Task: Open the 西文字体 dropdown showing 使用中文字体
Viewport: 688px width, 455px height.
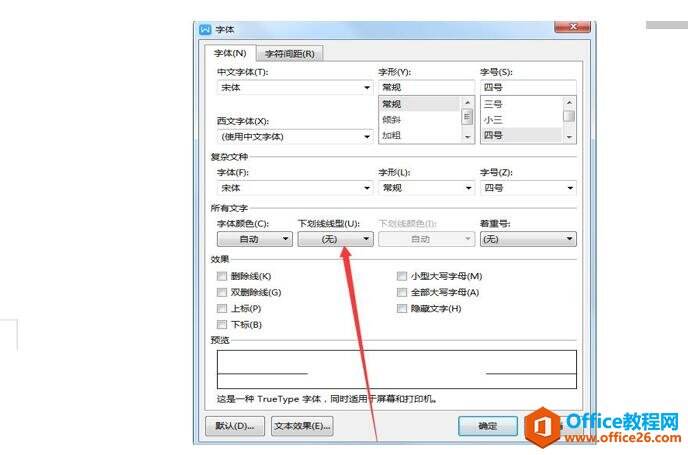Action: pos(295,136)
